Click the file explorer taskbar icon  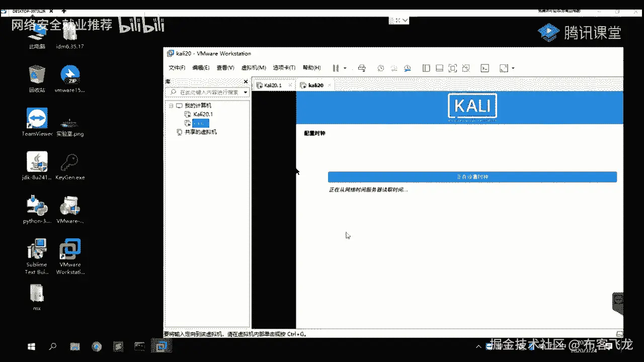coord(75,346)
